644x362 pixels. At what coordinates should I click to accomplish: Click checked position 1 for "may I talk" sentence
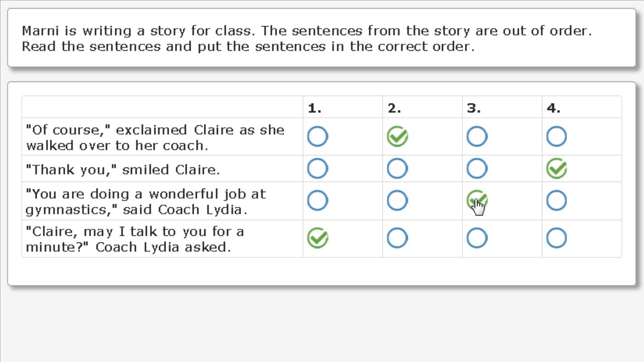coord(317,238)
